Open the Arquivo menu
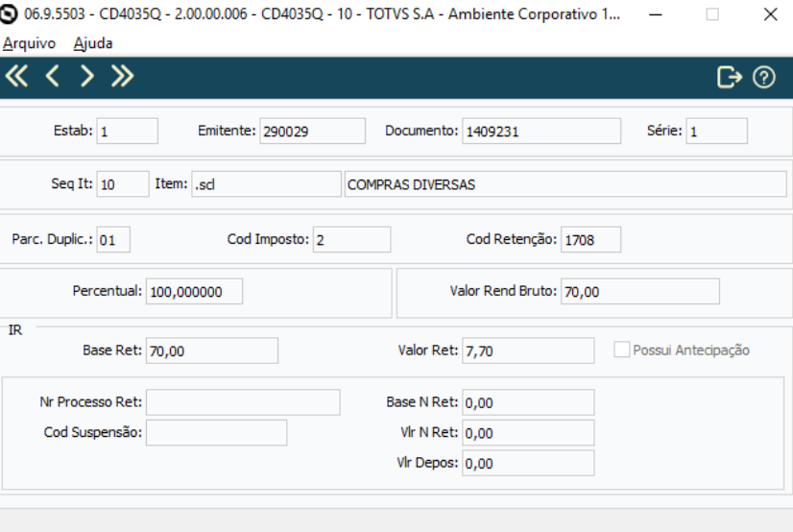This screenshot has height=532, width=793. coord(29,43)
